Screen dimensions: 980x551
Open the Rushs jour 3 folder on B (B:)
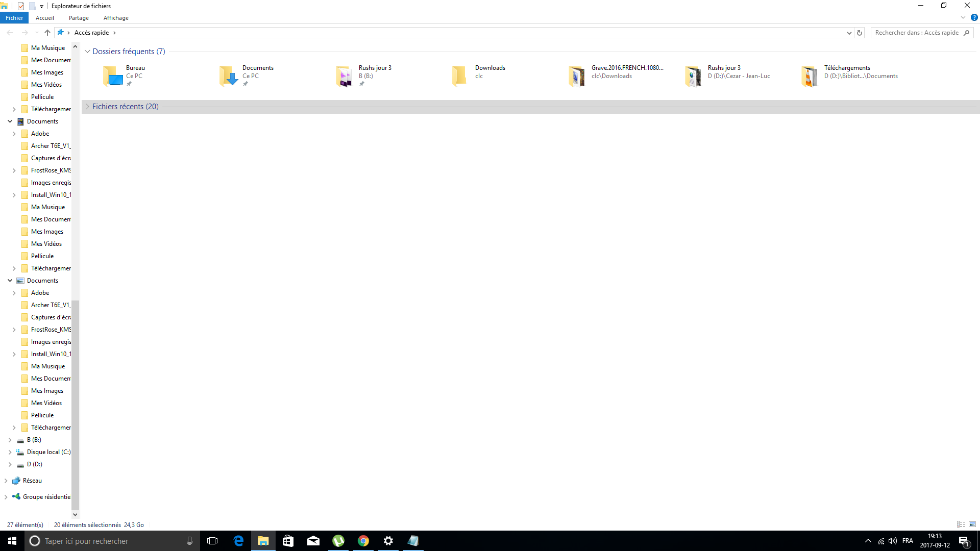pos(345,76)
